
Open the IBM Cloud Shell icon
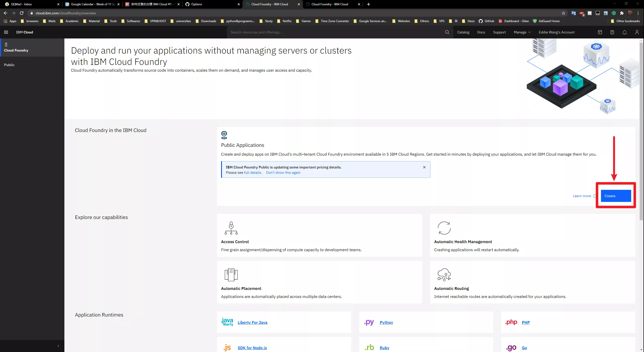point(600,32)
